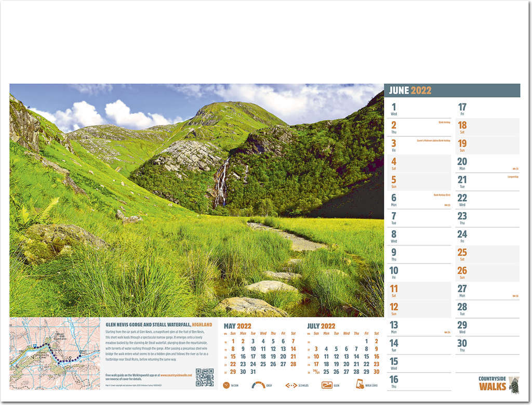The image size is (532, 405).
Task: Click the Glen Nevis route map thumbnail
Action: tap(55, 354)
